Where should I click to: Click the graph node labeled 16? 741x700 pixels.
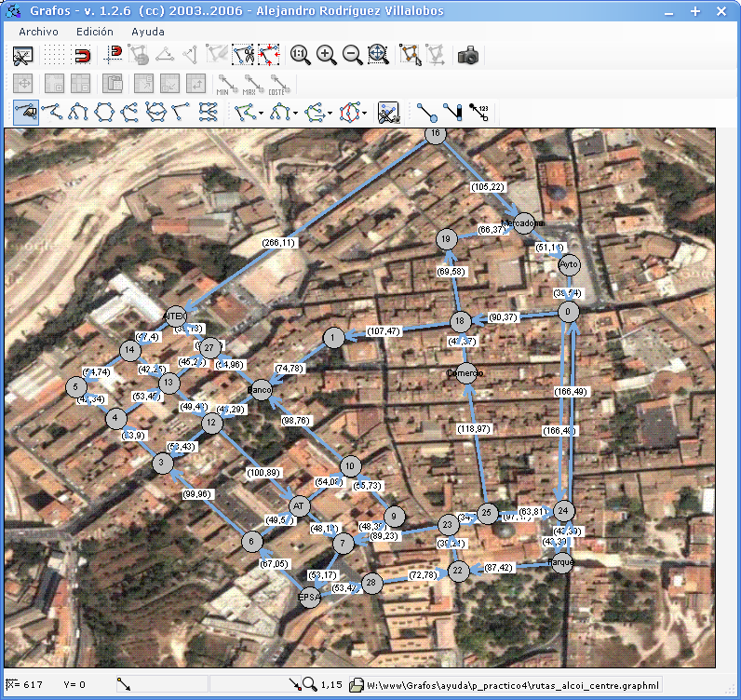click(435, 136)
